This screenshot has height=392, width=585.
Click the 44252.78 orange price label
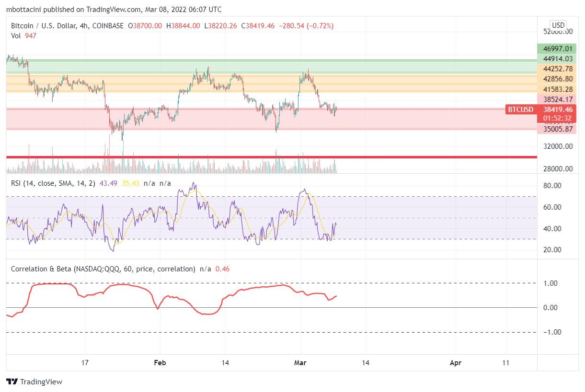(x=555, y=69)
